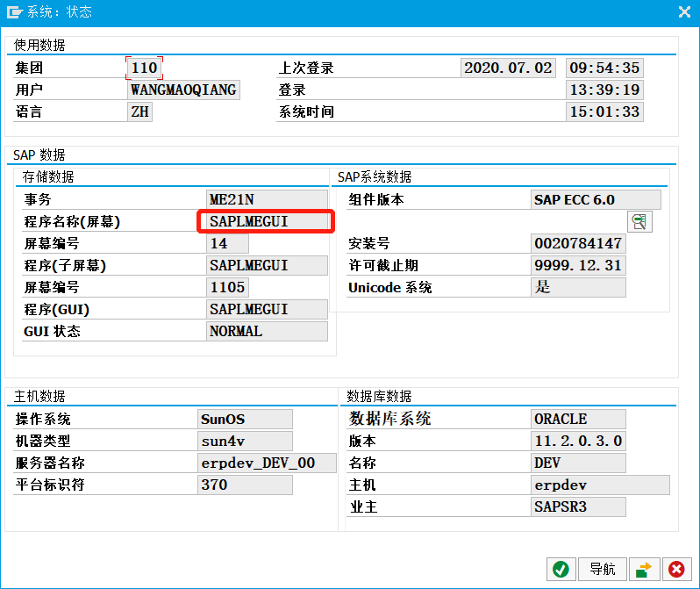The width and height of the screenshot is (700, 589).
Task: Click license expiry 9999.12.31
Action: point(578,265)
